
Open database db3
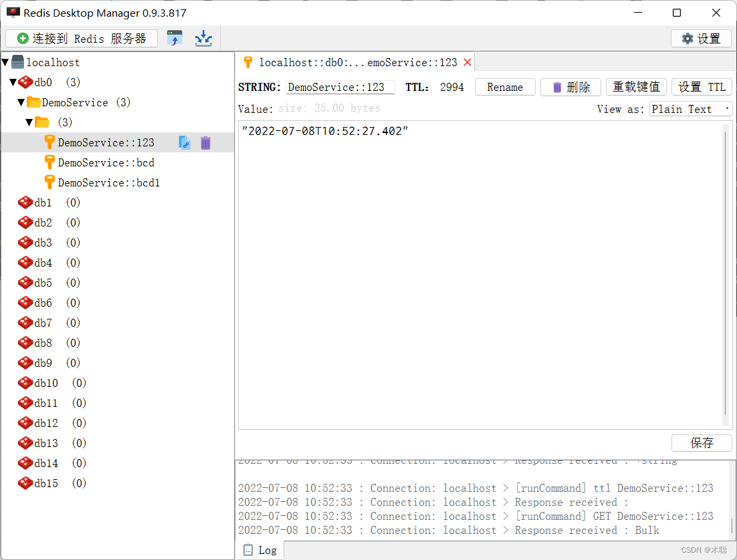pyautogui.click(x=49, y=243)
